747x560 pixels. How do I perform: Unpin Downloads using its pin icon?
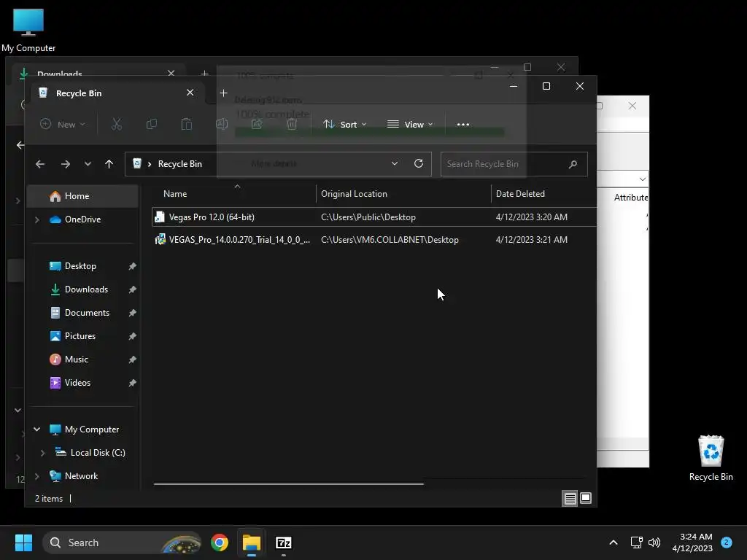pyautogui.click(x=133, y=289)
